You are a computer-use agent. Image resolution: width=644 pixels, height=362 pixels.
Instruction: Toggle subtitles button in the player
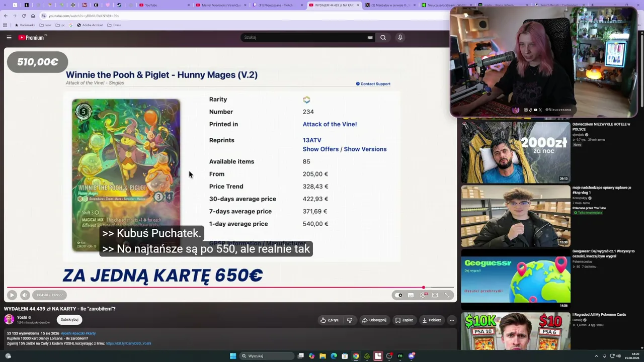tap(411, 295)
